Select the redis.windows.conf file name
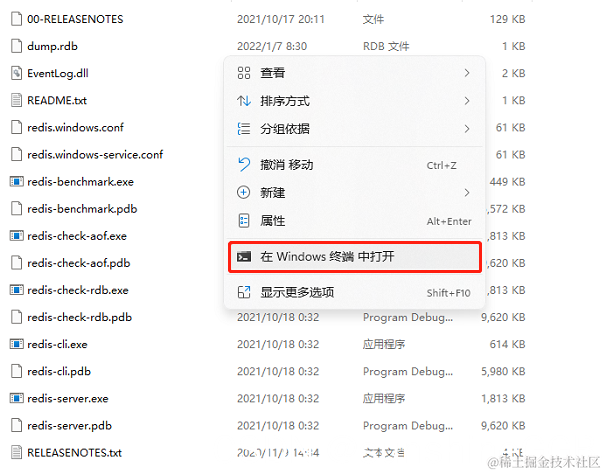Viewport: 605px width, 474px height. [76, 127]
